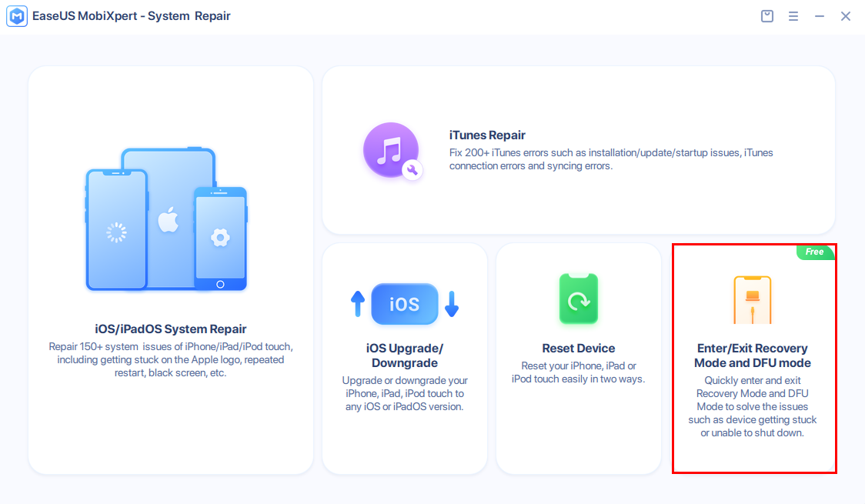Click the EaseUS MobiXpert logo icon

pos(16,16)
